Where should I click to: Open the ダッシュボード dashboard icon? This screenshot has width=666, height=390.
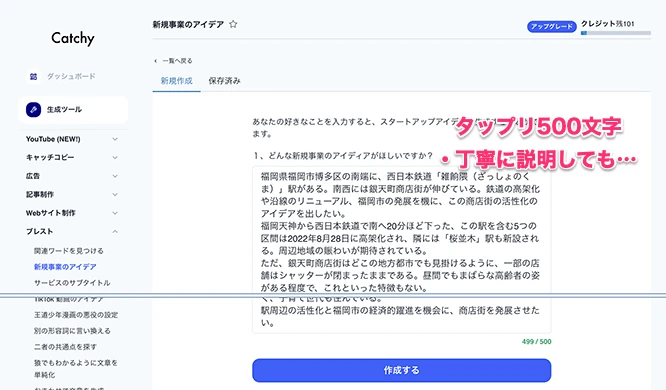(x=34, y=76)
